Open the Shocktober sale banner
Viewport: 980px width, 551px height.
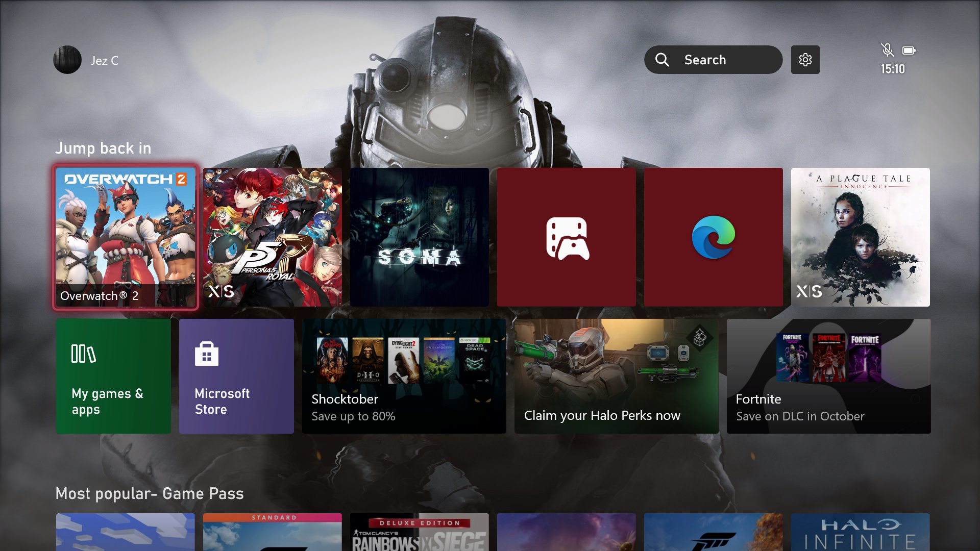(x=404, y=376)
